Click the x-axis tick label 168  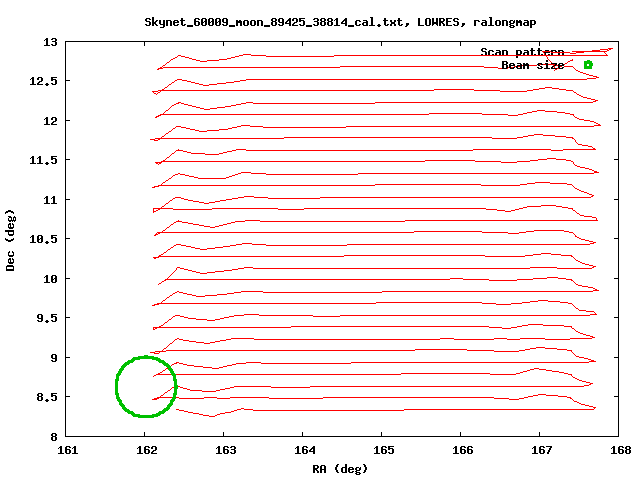[x=620, y=450]
